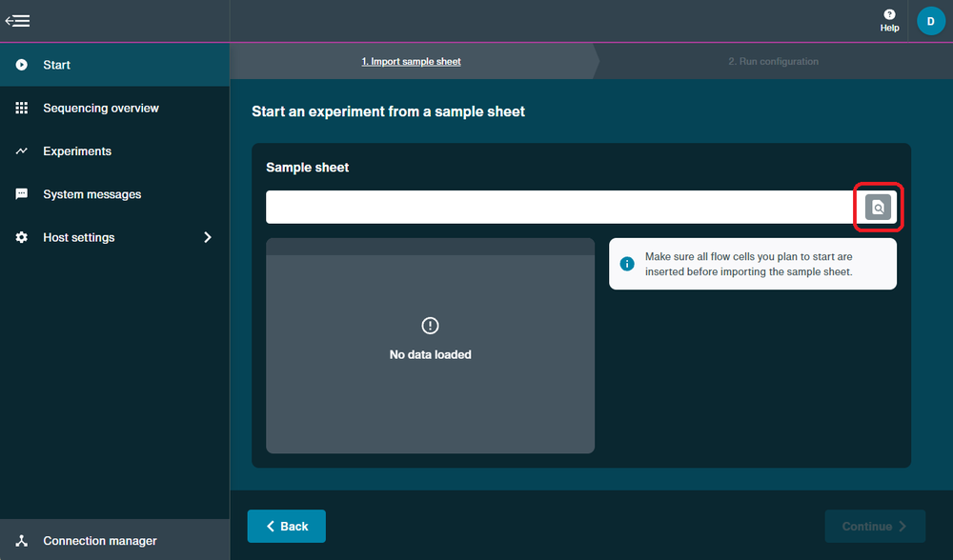Click the No data loaded warning icon
This screenshot has height=560, width=953.
point(430,326)
